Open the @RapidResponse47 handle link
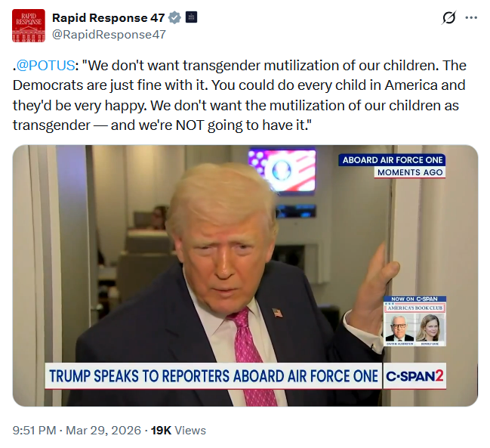The width and height of the screenshot is (490, 448). (x=109, y=35)
